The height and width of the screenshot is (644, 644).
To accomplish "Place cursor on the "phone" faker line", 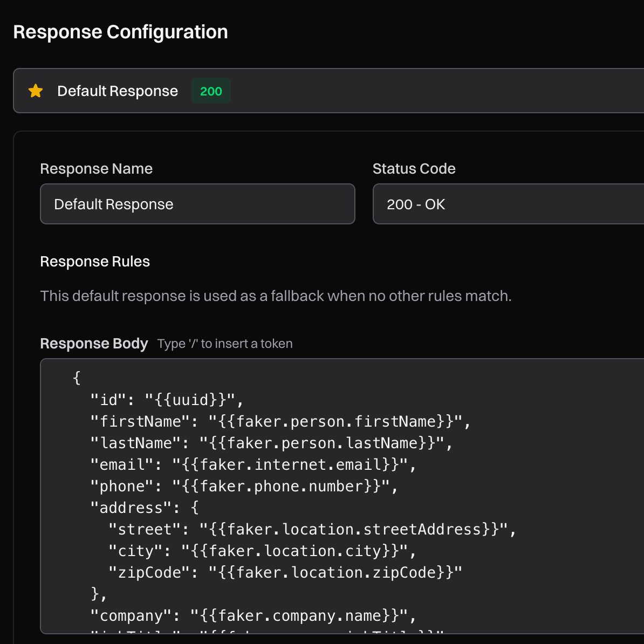I will pyautogui.click(x=244, y=487).
